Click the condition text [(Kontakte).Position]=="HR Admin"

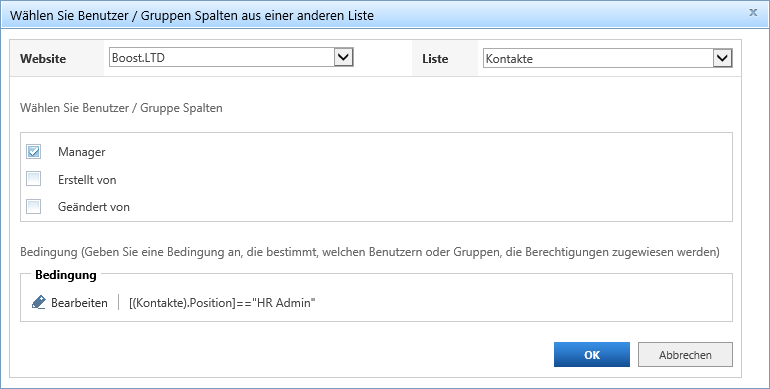point(222,303)
